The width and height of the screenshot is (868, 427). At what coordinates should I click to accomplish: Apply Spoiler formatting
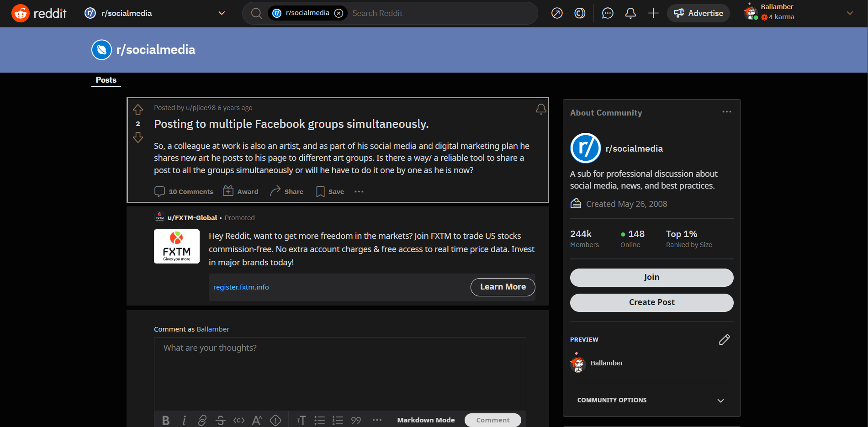275,420
